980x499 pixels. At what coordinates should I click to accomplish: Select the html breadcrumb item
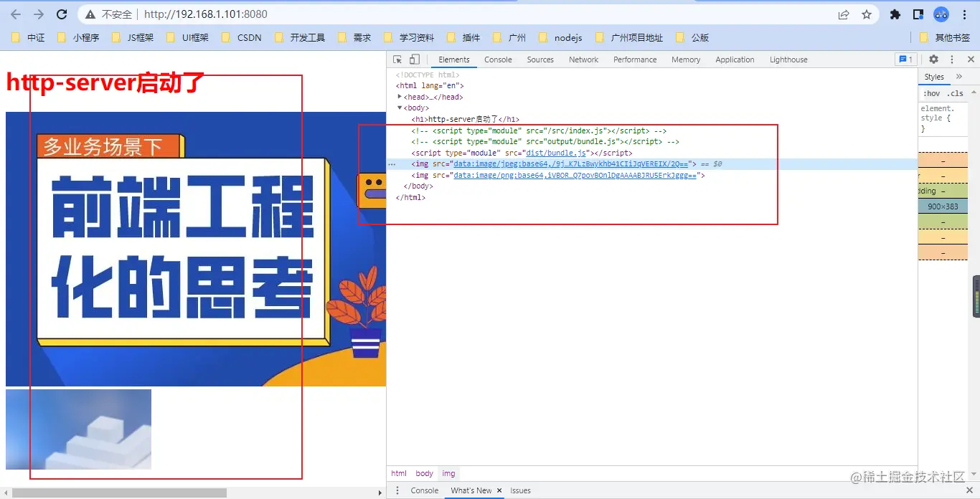tap(399, 473)
